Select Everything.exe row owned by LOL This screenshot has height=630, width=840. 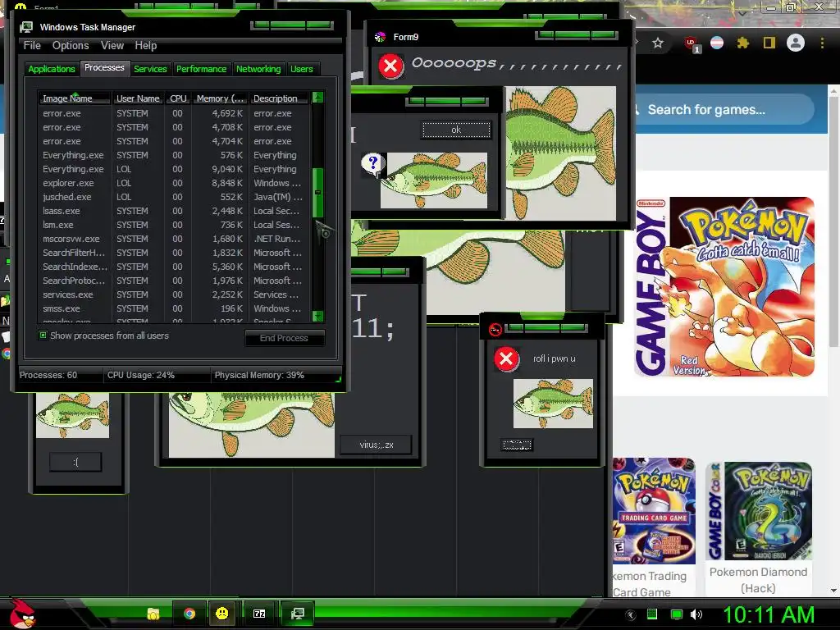click(x=174, y=169)
